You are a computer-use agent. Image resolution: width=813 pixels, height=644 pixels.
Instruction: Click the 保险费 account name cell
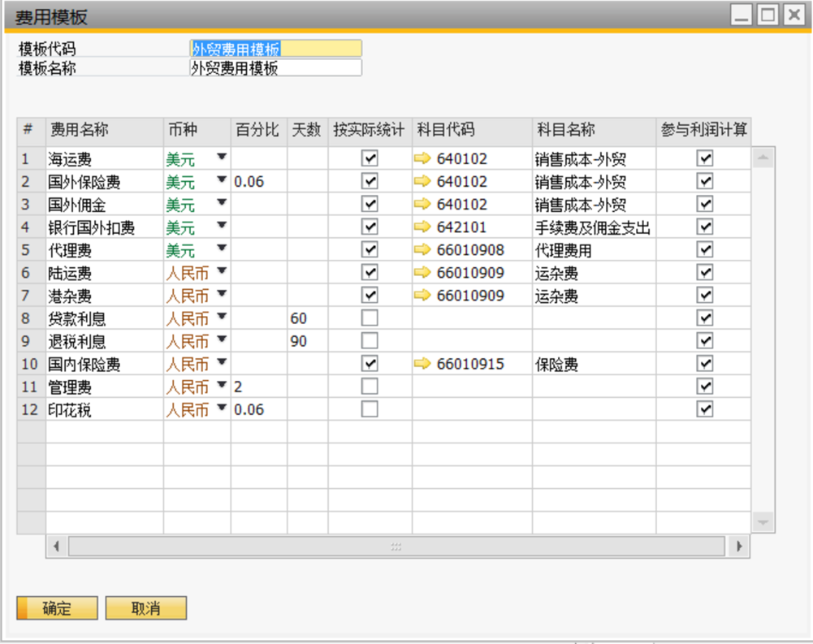[594, 364]
